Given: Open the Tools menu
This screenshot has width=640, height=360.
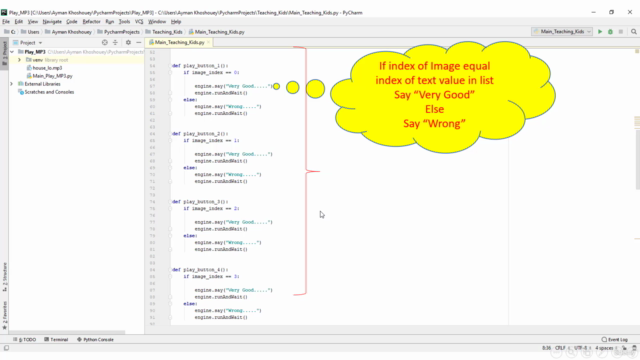Looking at the screenshot, I should point(124,22).
